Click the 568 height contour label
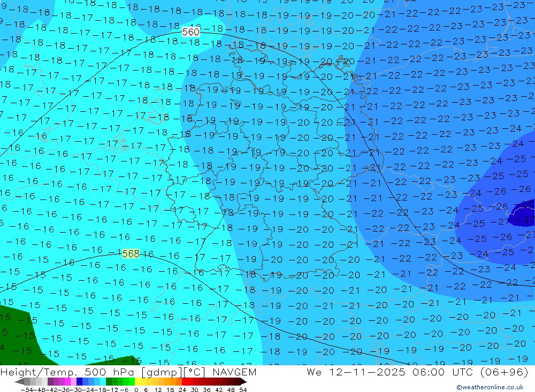 tap(131, 254)
